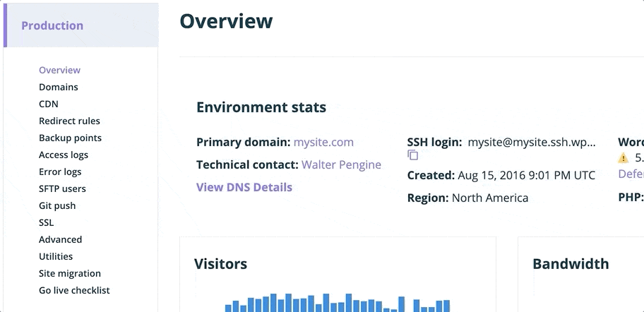Open the SSL settings

coord(46,222)
